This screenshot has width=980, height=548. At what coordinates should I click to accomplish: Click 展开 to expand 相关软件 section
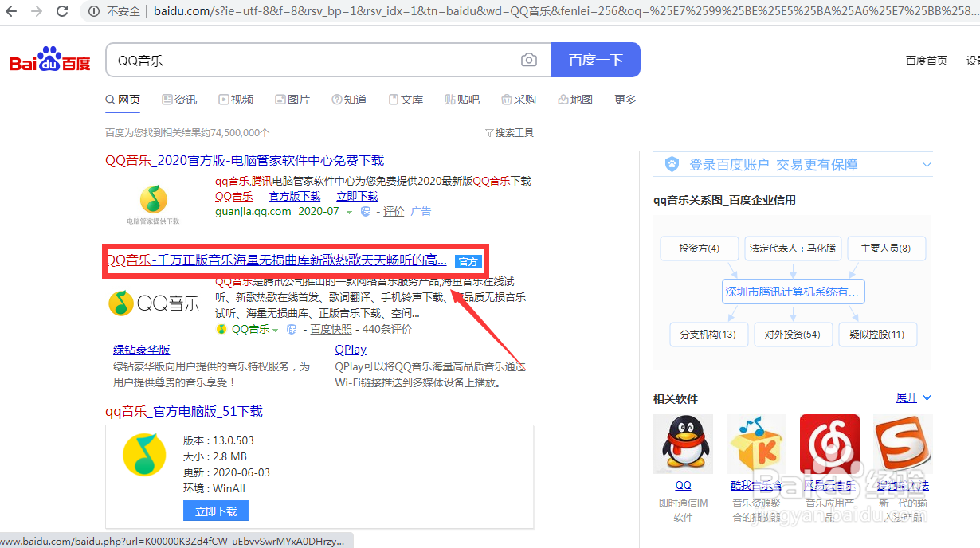(x=907, y=397)
